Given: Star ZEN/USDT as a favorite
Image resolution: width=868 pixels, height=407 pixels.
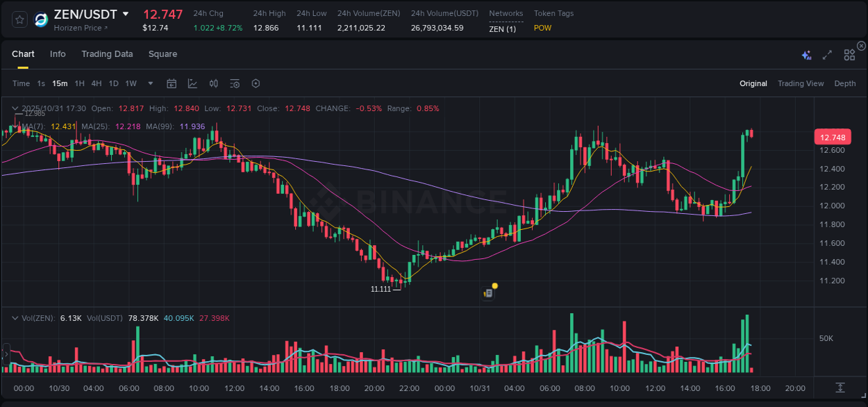Looking at the screenshot, I should pyautogui.click(x=19, y=19).
